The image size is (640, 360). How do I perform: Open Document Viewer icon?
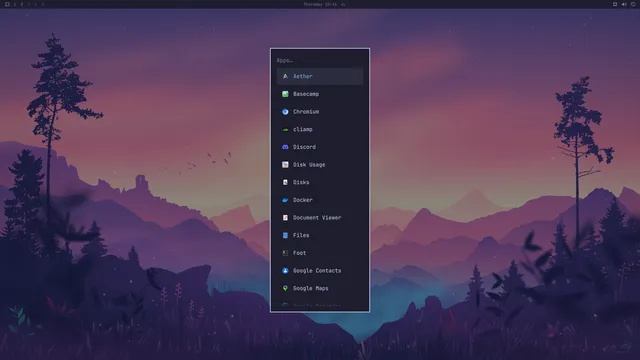(x=285, y=218)
